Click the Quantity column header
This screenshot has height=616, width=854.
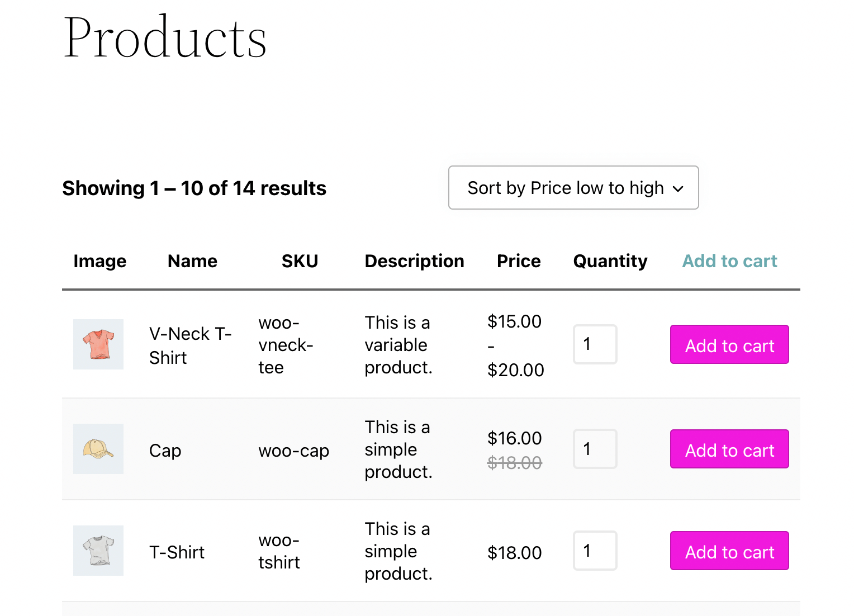(610, 261)
